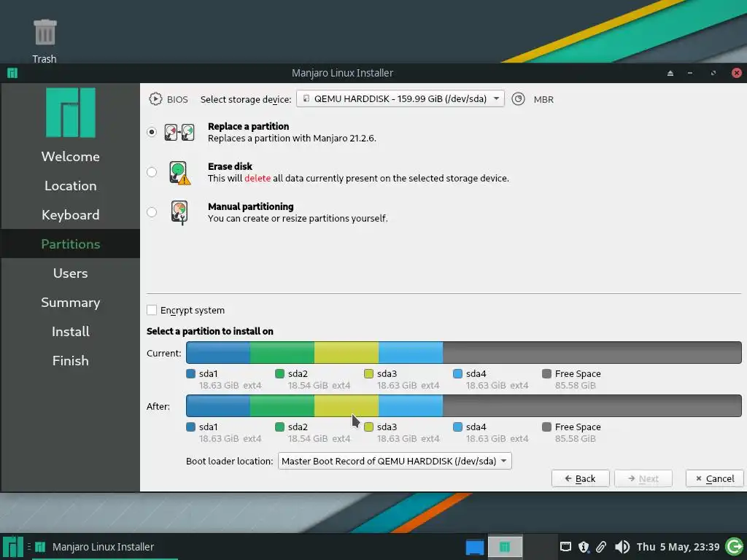Open the Boot loader location dropdown
The width and height of the screenshot is (747, 560).
click(395, 461)
